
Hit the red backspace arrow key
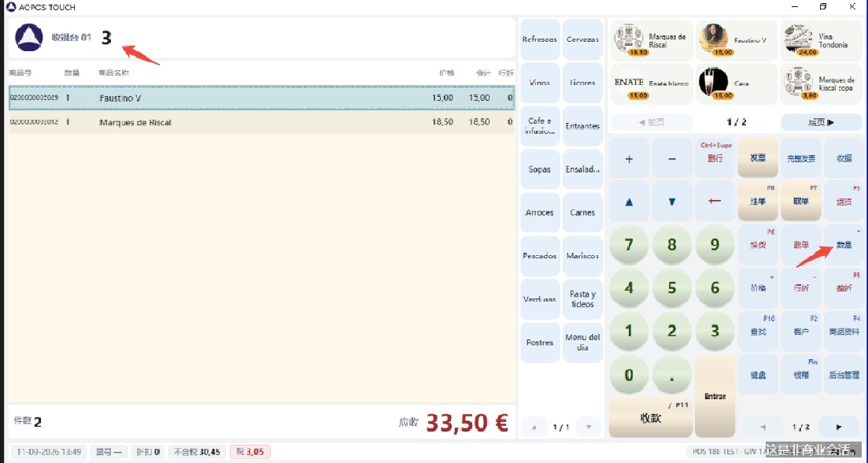[x=715, y=202]
